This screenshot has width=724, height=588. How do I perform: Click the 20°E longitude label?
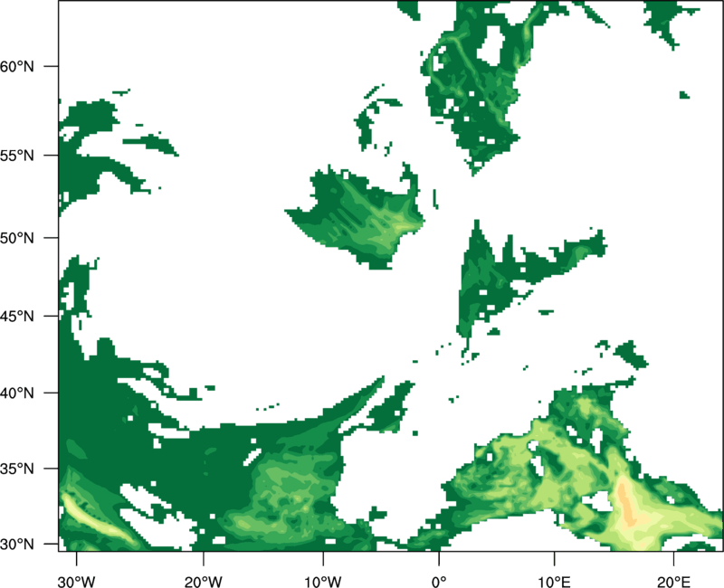tap(673, 582)
